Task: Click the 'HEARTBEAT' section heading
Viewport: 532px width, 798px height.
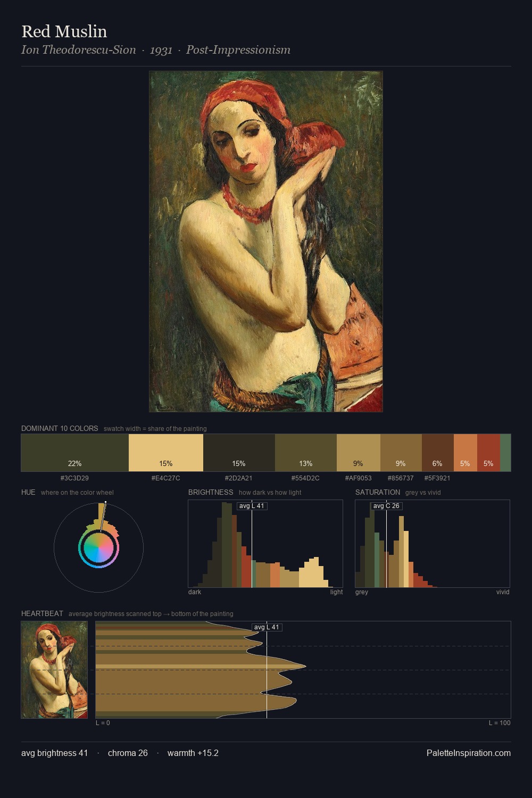Action: (42, 613)
